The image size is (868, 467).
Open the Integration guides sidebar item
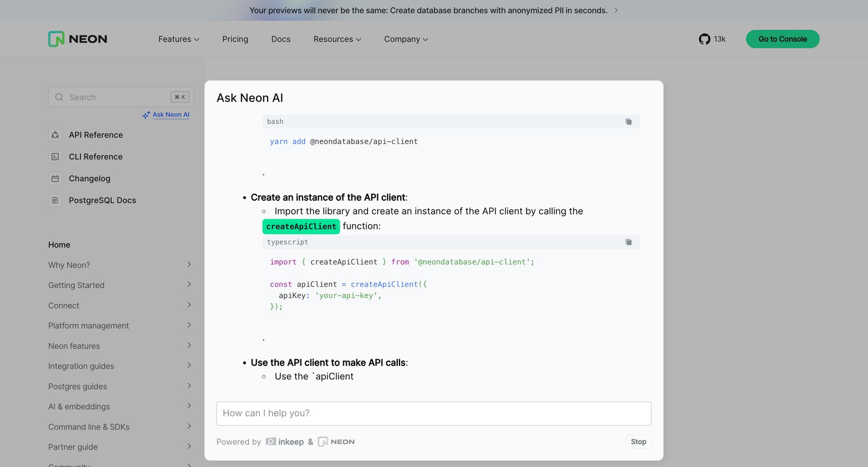pos(81,366)
